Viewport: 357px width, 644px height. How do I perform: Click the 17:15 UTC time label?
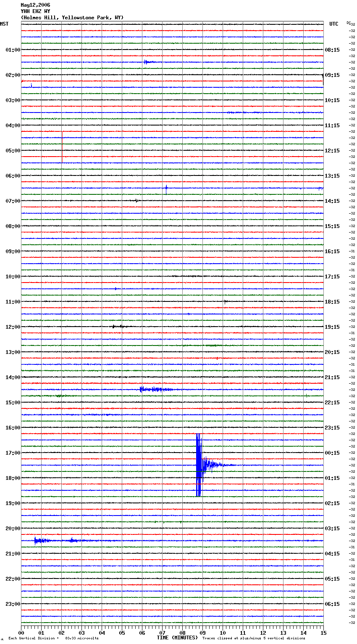[x=332, y=277]
